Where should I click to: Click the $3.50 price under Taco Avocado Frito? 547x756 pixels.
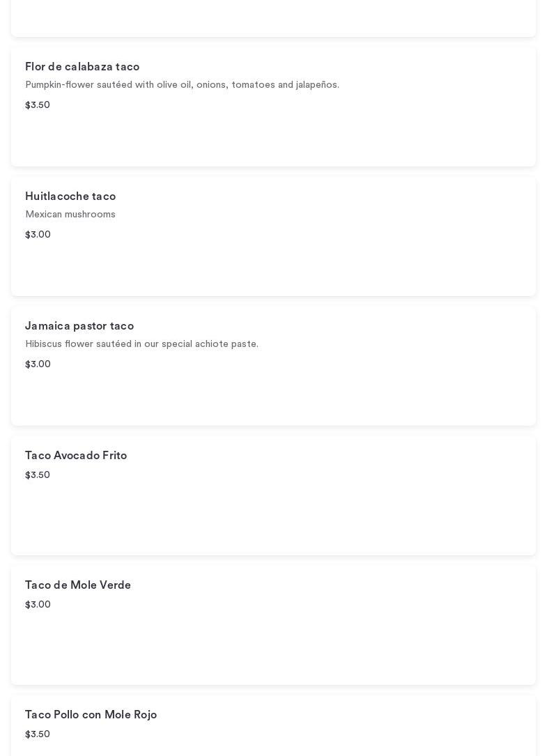[x=38, y=475]
